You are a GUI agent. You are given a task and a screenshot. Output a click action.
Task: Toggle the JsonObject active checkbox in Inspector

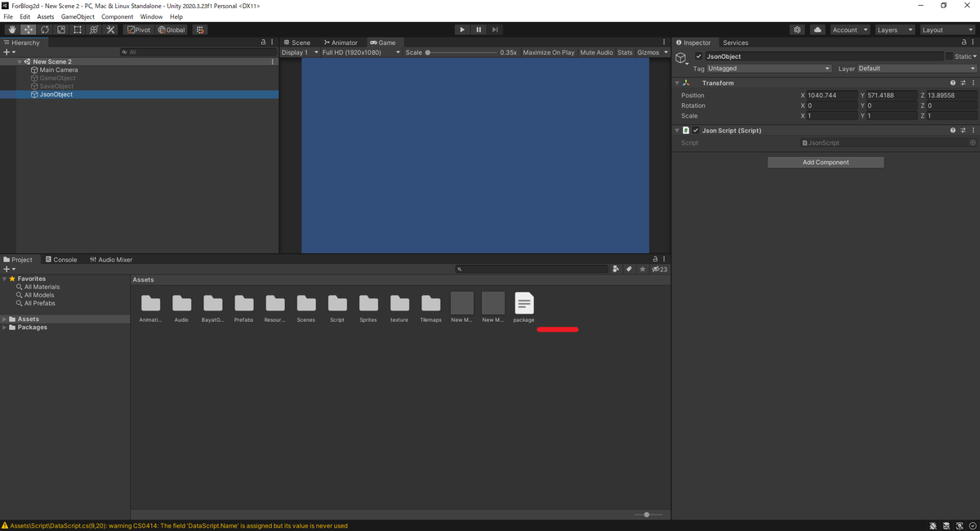click(698, 56)
